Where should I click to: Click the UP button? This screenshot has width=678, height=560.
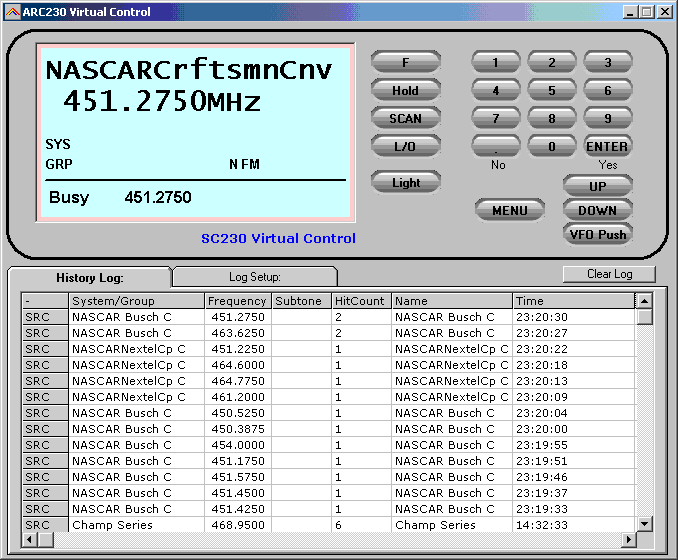pos(598,186)
